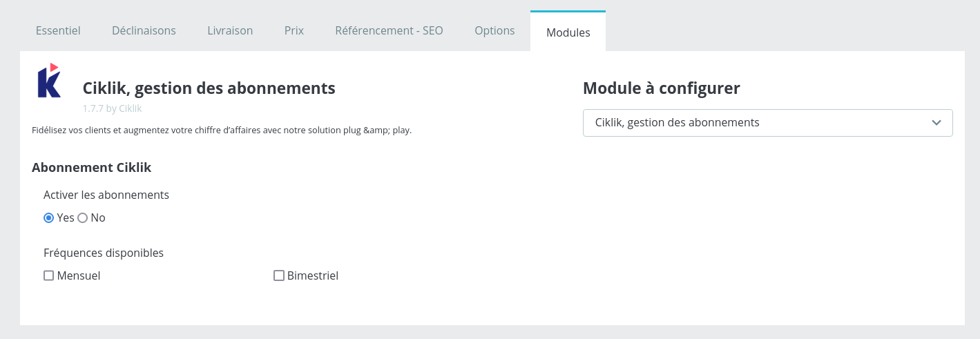Viewport: 980px width, 339px height.
Task: Click the 'Fidélisez vos clients' description text
Action: pyautogui.click(x=222, y=130)
